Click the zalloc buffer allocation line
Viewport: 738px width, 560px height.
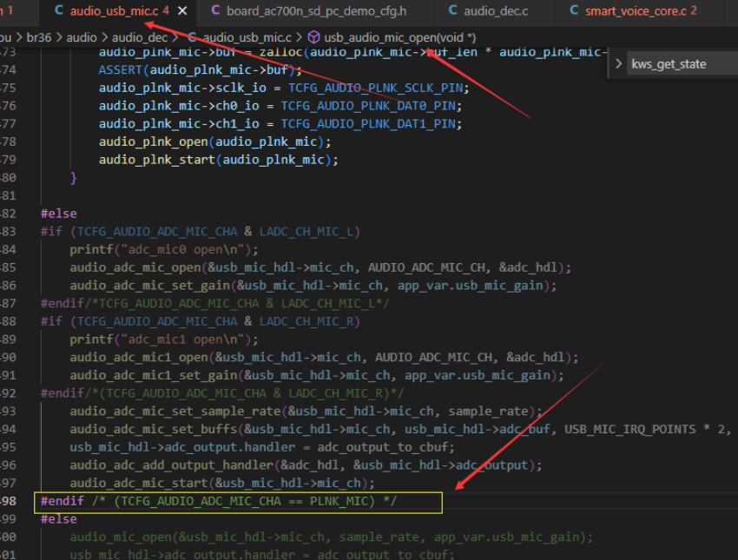(x=353, y=52)
